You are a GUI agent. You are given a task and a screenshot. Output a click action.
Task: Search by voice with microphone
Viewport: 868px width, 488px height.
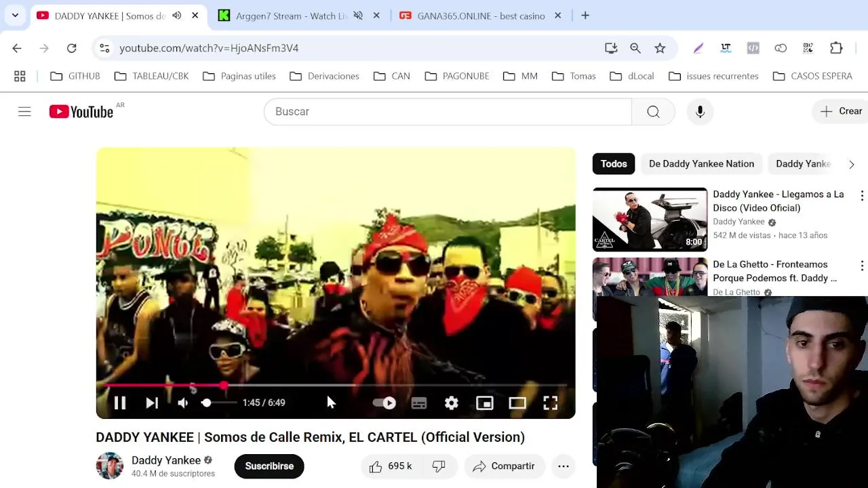point(701,112)
